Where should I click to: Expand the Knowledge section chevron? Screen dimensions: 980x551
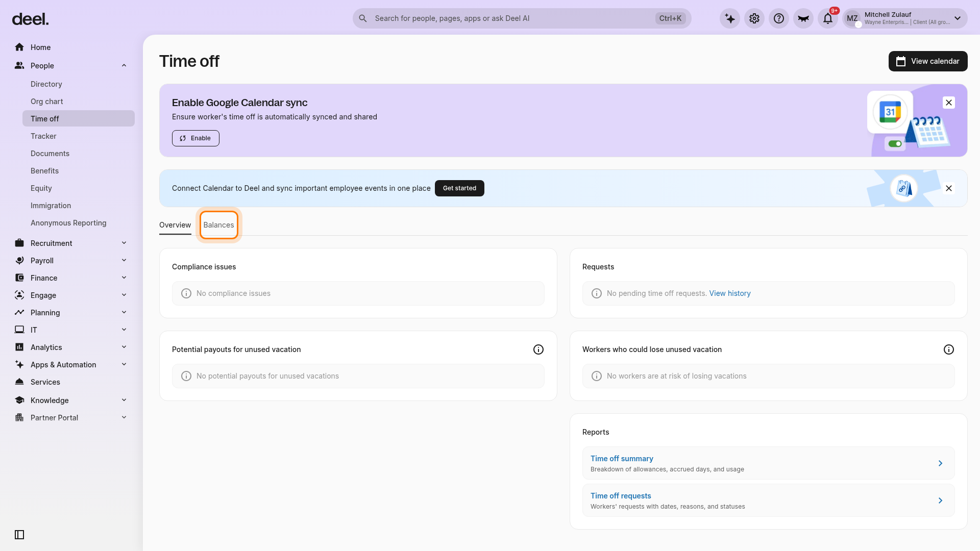[x=124, y=400]
